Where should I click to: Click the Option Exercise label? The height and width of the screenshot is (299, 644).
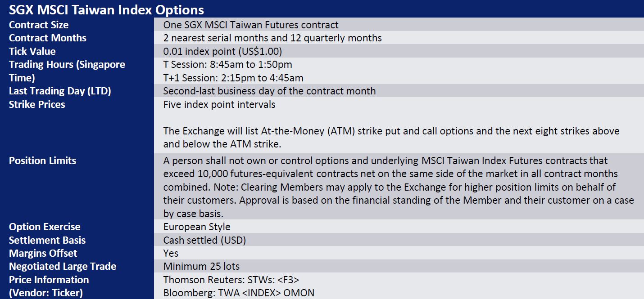45,227
